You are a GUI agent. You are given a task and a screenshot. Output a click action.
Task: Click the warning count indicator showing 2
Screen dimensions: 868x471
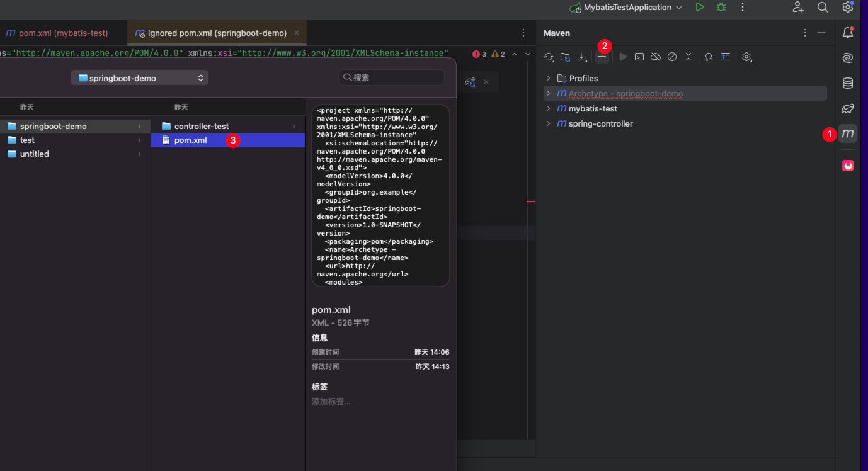tap(498, 54)
